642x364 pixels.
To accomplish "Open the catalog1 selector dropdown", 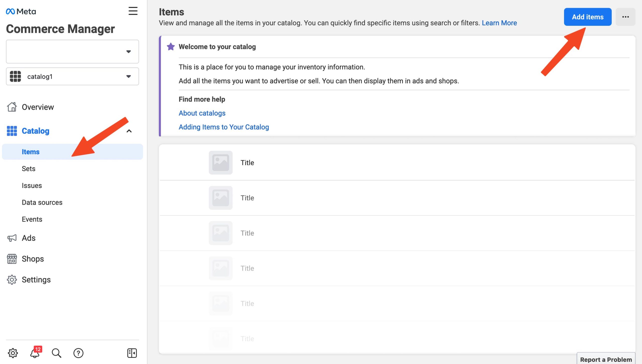I will click(x=72, y=76).
